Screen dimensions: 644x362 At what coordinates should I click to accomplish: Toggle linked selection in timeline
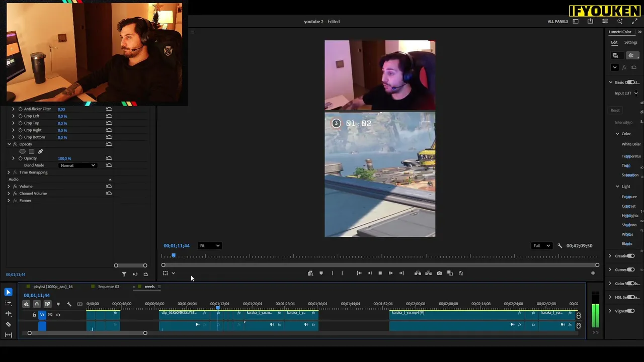click(47, 304)
